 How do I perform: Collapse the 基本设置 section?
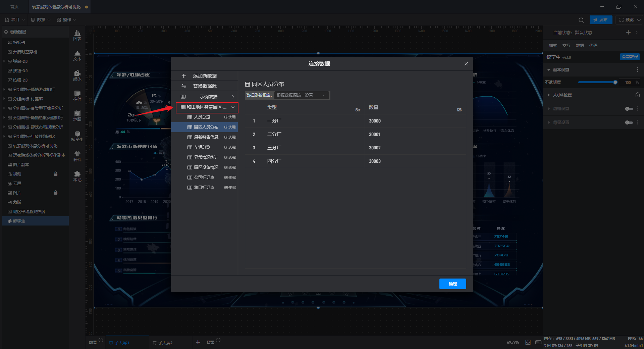pos(549,70)
